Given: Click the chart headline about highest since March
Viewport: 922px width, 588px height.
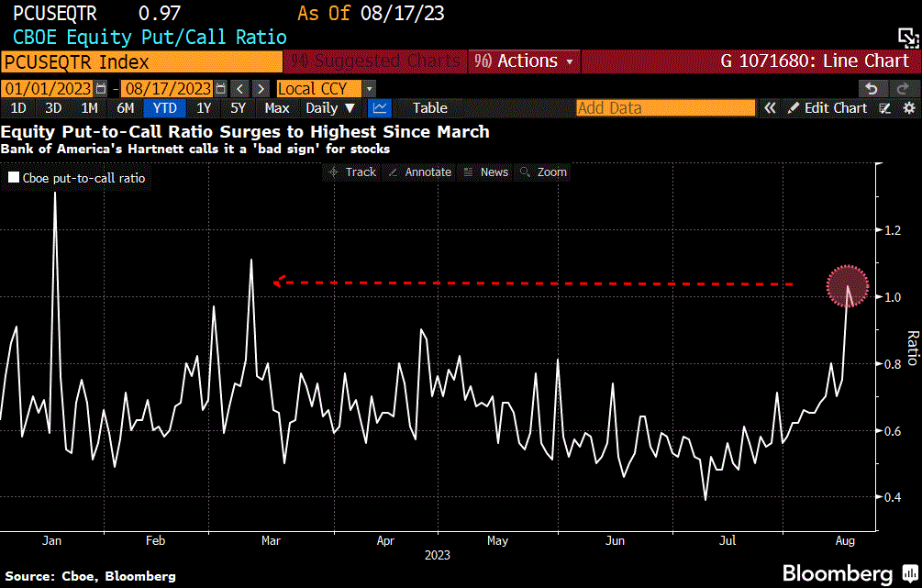Looking at the screenshot, I should click(245, 132).
